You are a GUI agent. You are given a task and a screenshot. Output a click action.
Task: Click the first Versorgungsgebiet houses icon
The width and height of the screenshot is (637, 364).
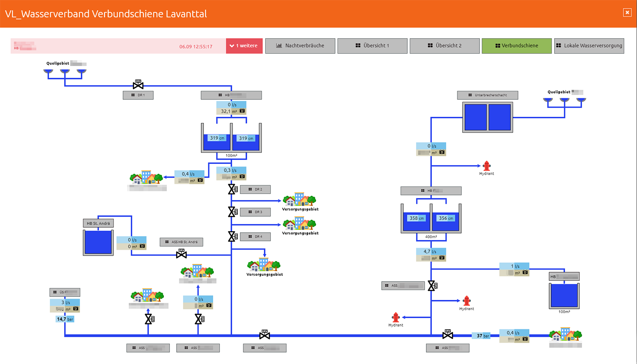(x=299, y=200)
